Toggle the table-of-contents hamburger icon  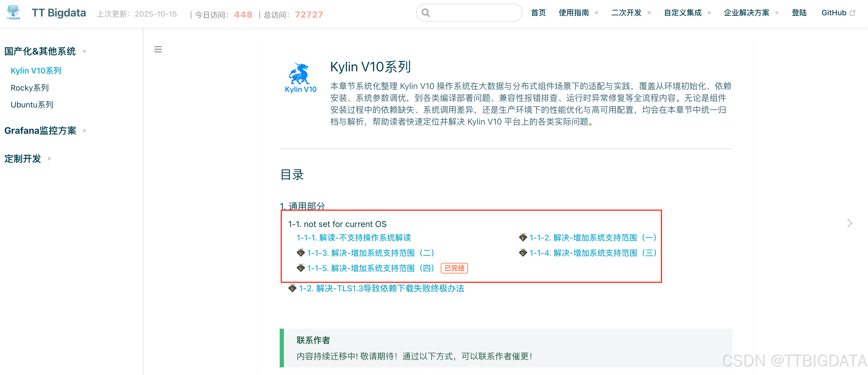(x=158, y=49)
